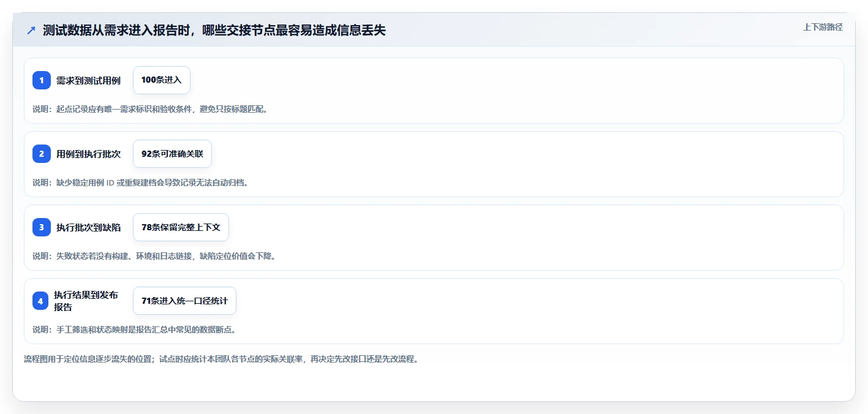Image resolution: width=868 pixels, height=414 pixels.
Task: Click the step 2 number badge
Action: (x=42, y=154)
